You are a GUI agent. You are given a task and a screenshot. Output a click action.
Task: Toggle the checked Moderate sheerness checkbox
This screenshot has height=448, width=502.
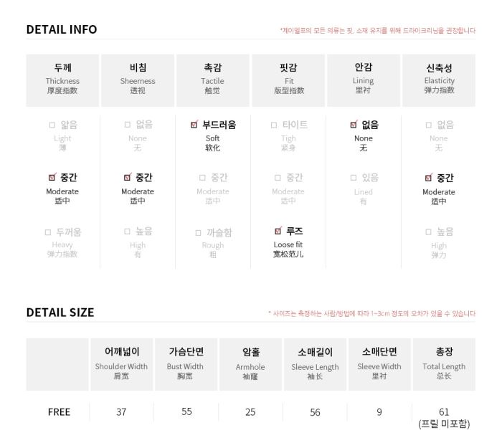(x=128, y=177)
